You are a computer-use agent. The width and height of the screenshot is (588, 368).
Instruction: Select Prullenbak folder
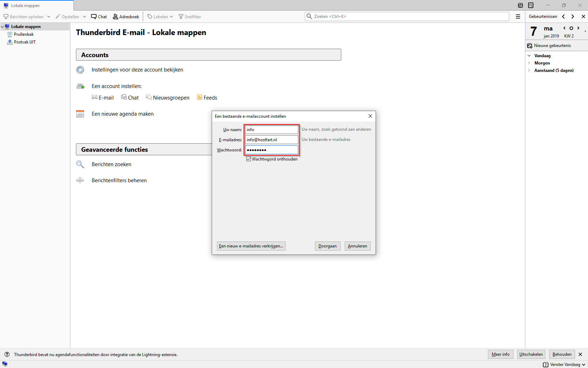[x=24, y=34]
